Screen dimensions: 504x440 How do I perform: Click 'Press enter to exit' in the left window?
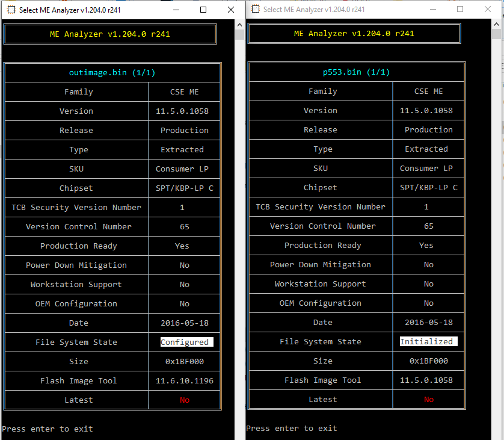tap(48, 429)
